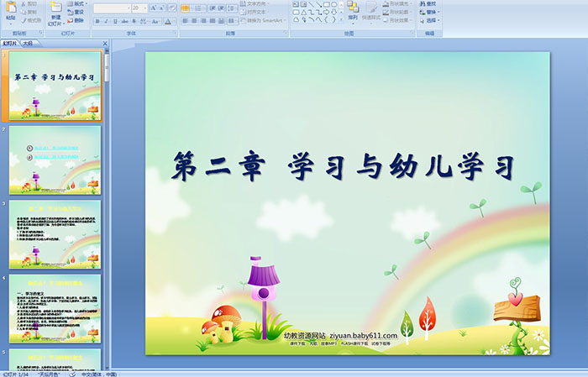Viewport: 588px width, 377px height.
Task: Select the Oval shape
Action: (333, 4)
